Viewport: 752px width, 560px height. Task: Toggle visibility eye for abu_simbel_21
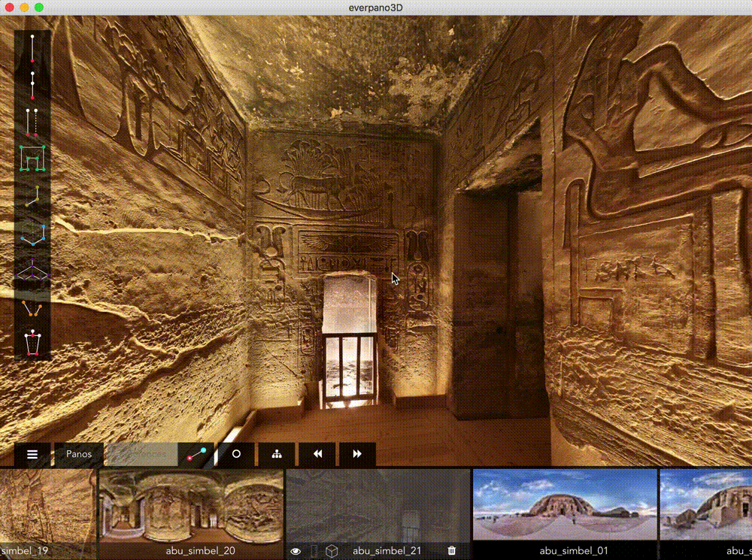point(296,551)
